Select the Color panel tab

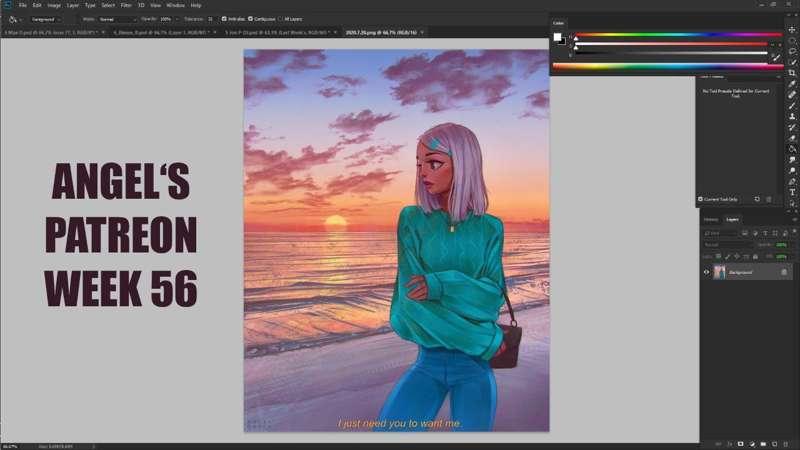point(559,23)
